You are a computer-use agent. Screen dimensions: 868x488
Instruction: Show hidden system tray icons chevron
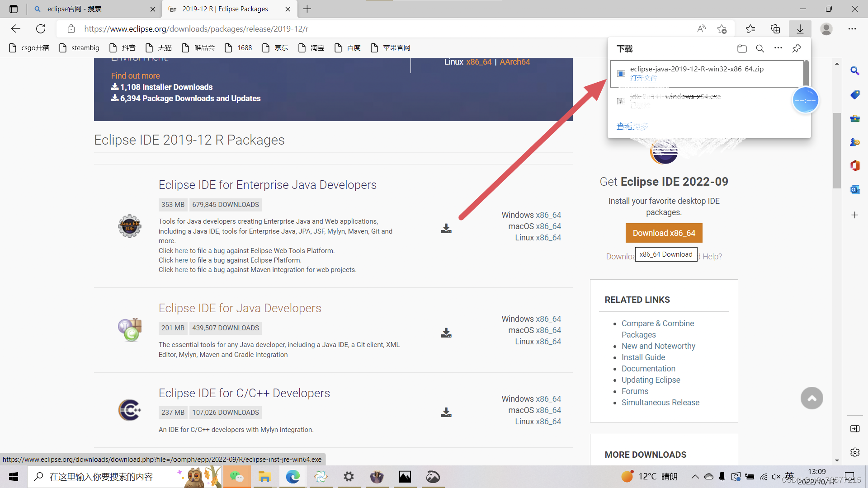(695, 477)
